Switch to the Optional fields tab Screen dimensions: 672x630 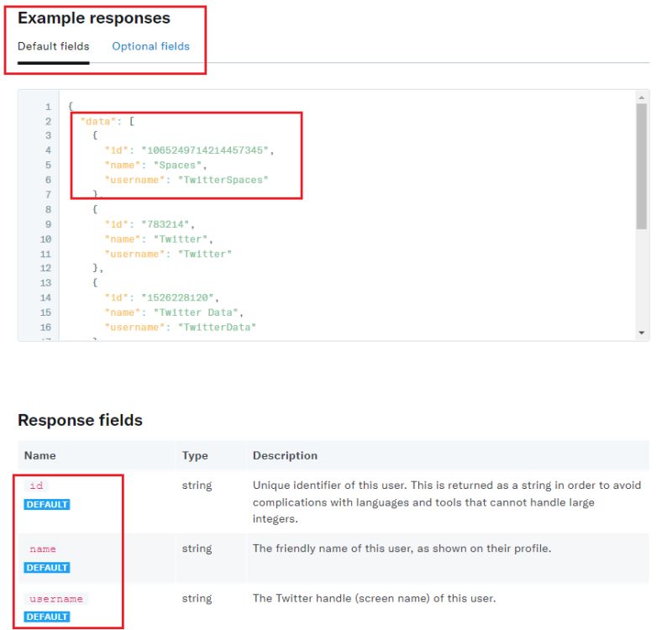pyautogui.click(x=150, y=46)
